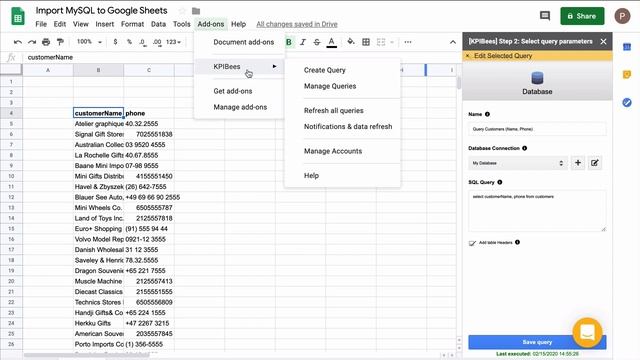Print the spreadsheet with printer icon
The width and height of the screenshot is (640, 360).
[46, 42]
